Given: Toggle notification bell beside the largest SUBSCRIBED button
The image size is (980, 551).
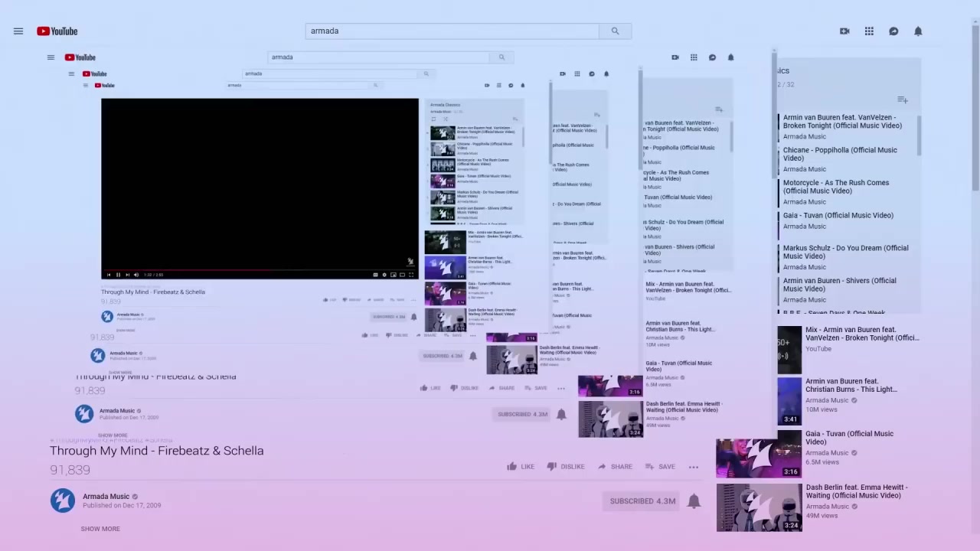Looking at the screenshot, I should coord(694,501).
